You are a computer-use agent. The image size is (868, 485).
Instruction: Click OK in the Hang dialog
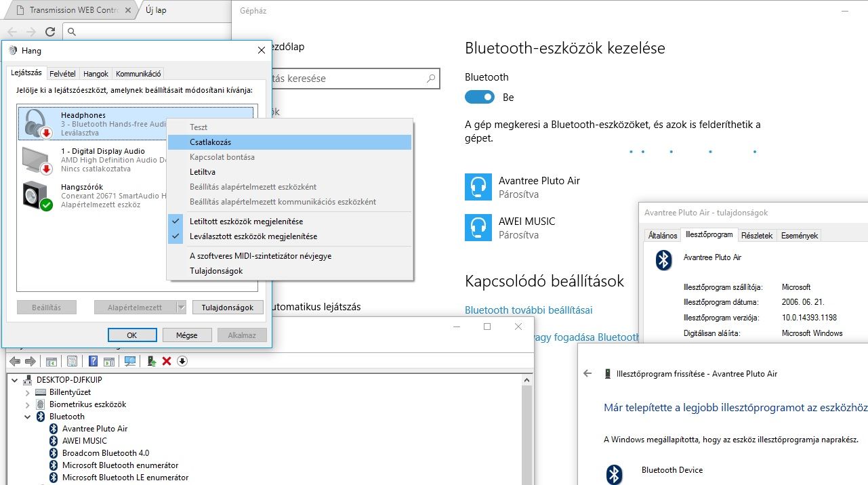tap(132, 335)
